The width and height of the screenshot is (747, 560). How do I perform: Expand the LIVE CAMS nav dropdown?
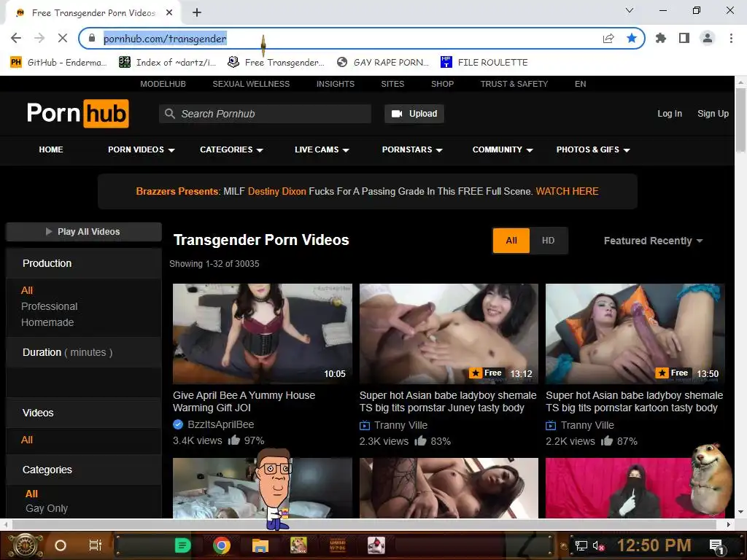click(322, 149)
